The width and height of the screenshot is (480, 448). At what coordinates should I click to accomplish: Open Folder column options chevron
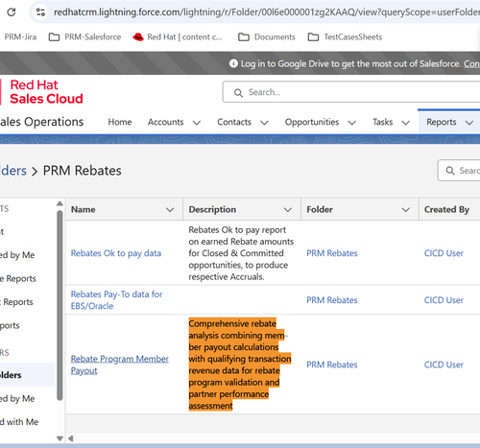[x=405, y=210]
